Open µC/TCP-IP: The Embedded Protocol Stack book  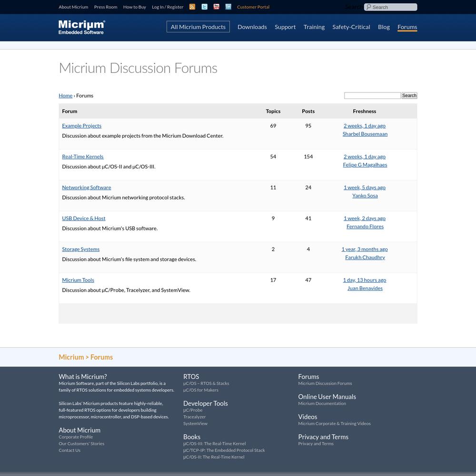pyautogui.click(x=224, y=450)
